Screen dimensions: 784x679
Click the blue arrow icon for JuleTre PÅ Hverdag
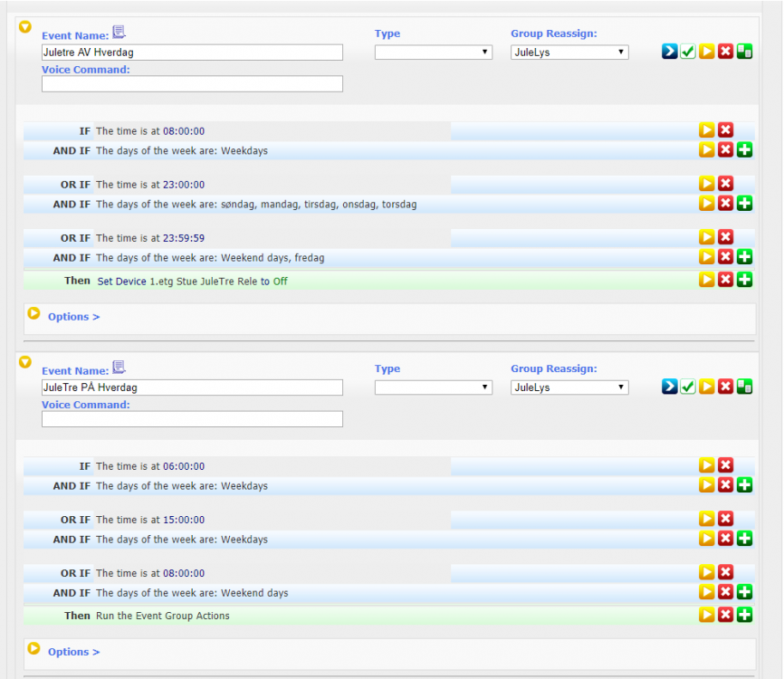(669, 387)
